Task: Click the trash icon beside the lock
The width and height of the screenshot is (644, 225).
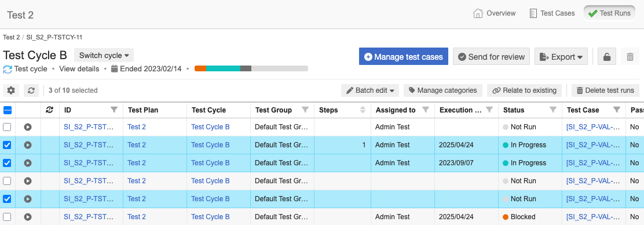Action: pyautogui.click(x=630, y=57)
